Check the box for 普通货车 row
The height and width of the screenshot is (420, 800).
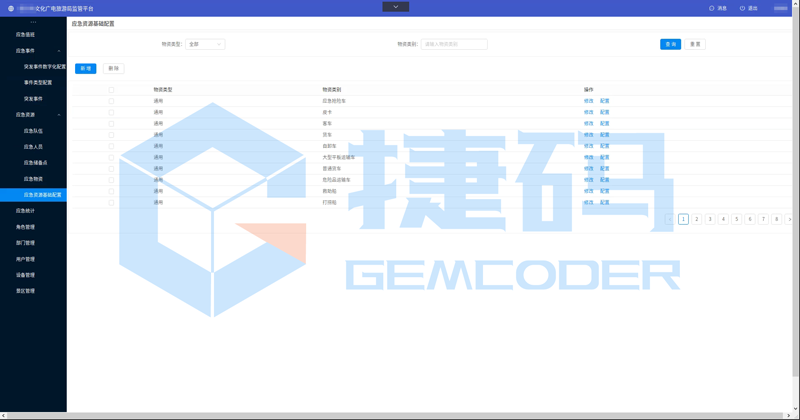click(x=111, y=168)
